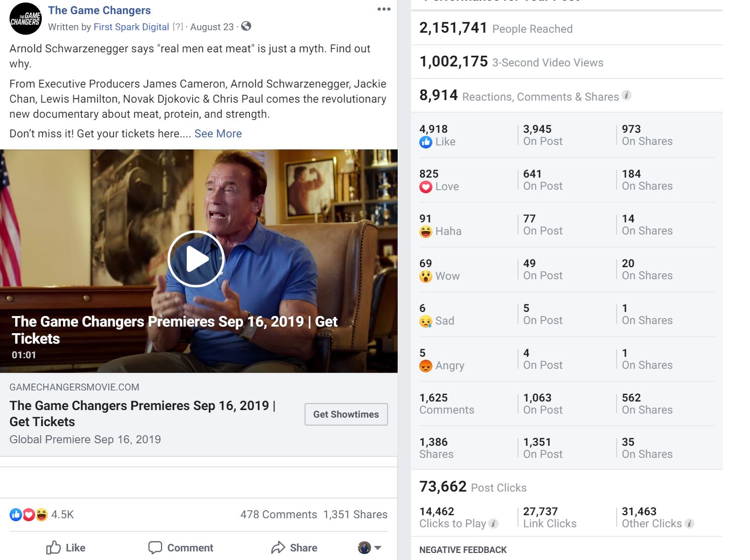Click the Love heart reaction icon in stats
The height and width of the screenshot is (560, 750).
coord(426,187)
